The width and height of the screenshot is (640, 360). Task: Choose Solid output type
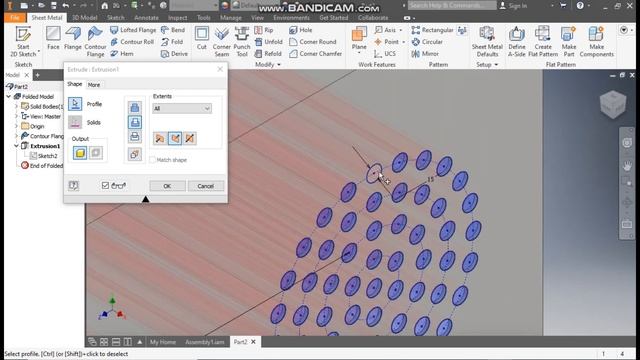[80, 153]
